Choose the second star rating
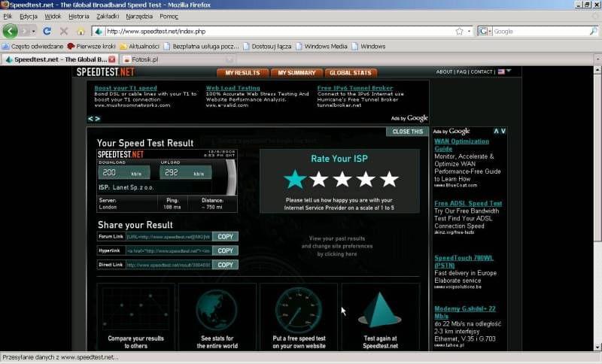The width and height of the screenshot is (602, 364). (x=319, y=179)
